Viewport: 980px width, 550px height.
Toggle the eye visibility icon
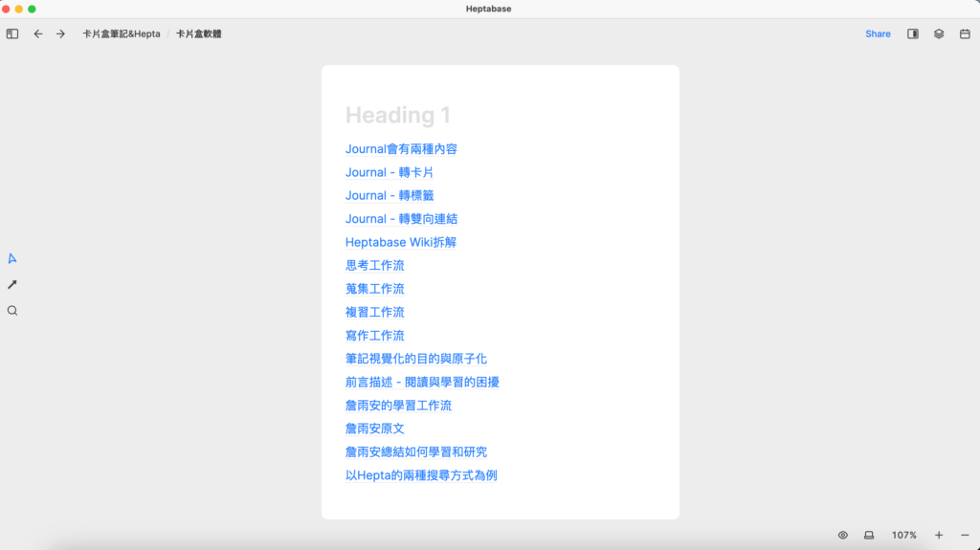click(x=843, y=535)
